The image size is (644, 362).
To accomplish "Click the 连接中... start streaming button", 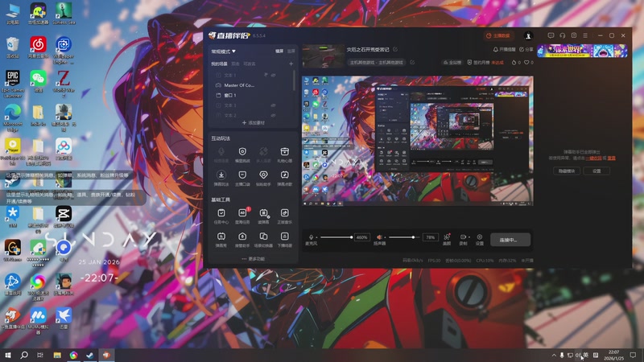I will click(510, 240).
